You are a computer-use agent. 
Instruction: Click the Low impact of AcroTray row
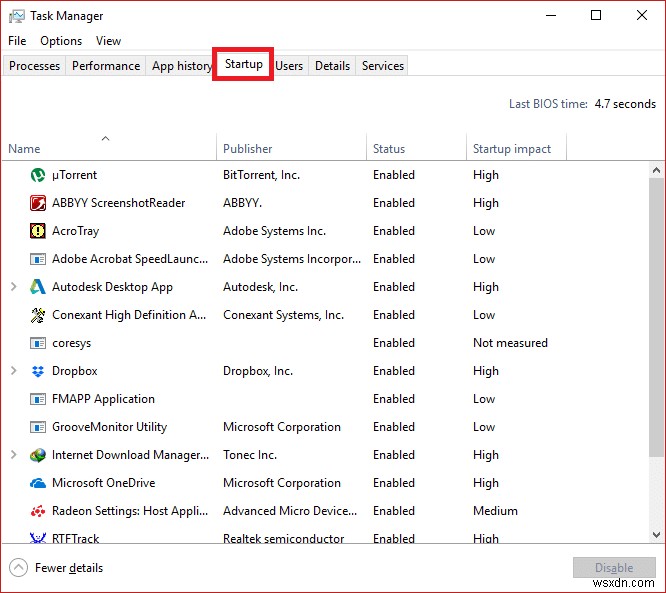coord(484,231)
